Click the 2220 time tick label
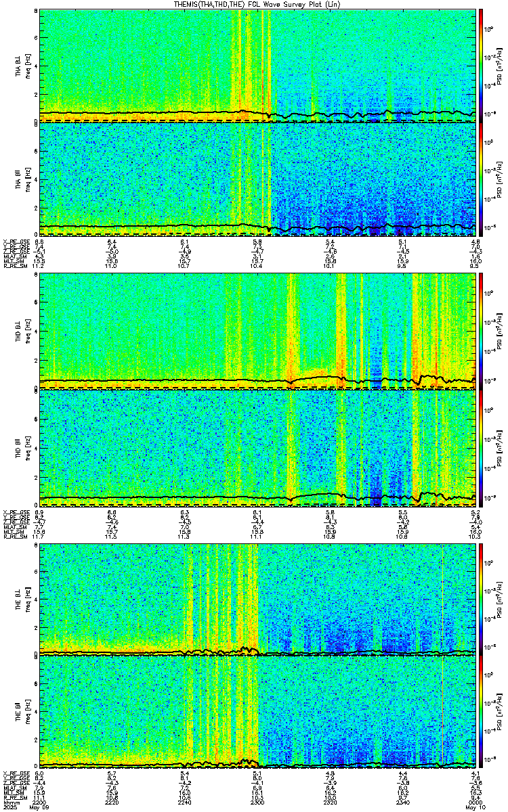The image size is (508, 812). [x=112, y=803]
